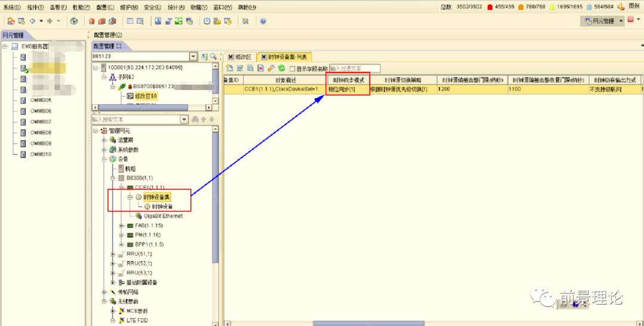Image resolution: width=644 pixels, height=326 pixels.
Task: Open the 配置(C) menu
Action: click(x=105, y=7)
